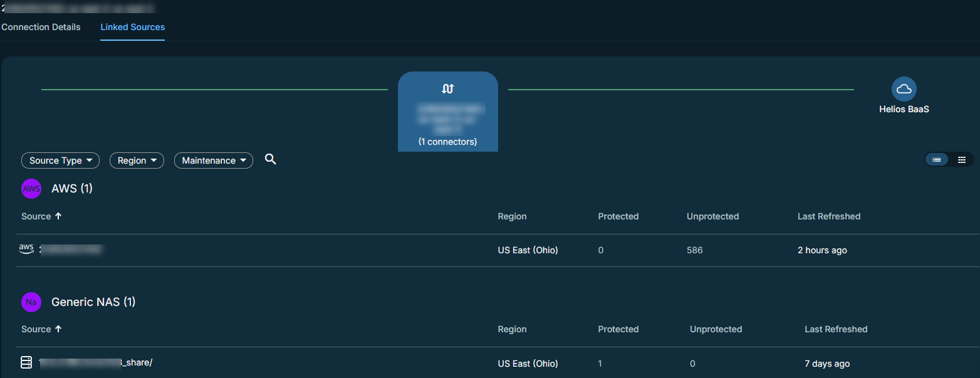Click "7 days ago" in the NAS row
The width and height of the screenshot is (980, 378).
(827, 364)
